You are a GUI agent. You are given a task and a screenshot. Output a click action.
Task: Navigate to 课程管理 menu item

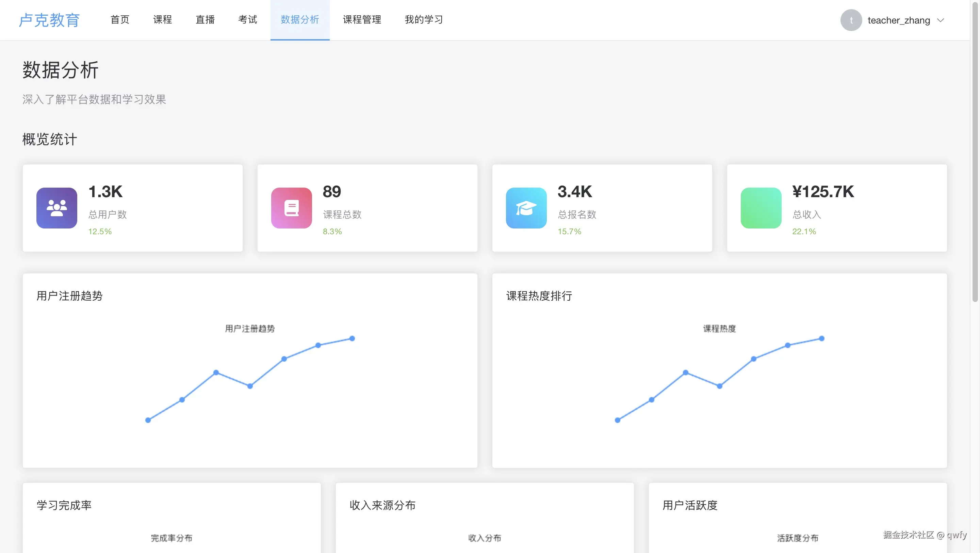click(x=362, y=20)
